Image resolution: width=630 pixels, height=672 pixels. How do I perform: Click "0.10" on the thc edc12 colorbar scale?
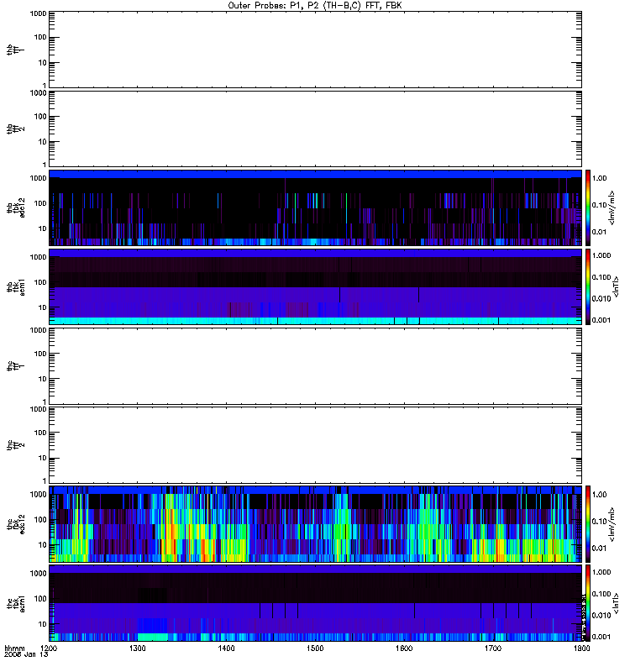599,521
